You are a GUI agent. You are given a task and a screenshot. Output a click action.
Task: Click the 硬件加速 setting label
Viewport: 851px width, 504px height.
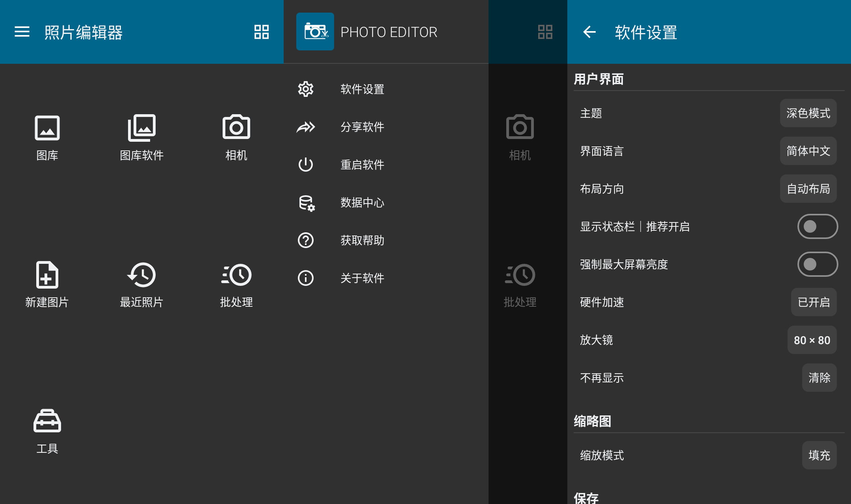pyautogui.click(x=602, y=302)
